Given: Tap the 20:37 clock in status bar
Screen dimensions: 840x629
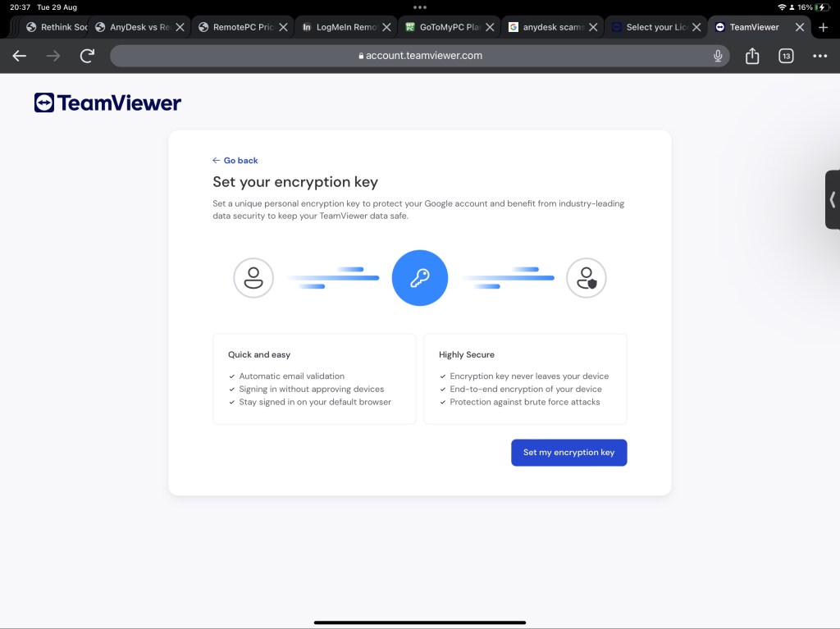Looking at the screenshot, I should (20, 7).
